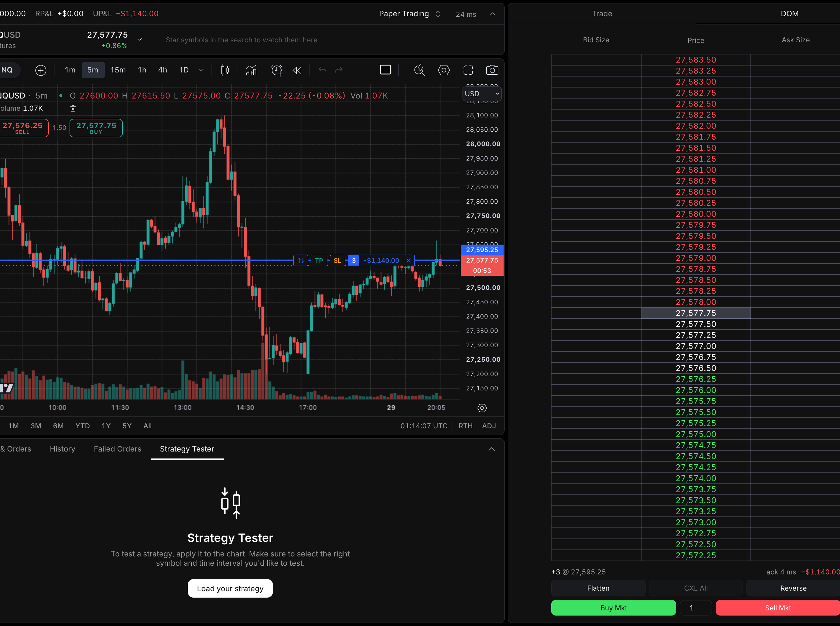This screenshot has width=840, height=626.
Task: Add stop loss with SL tag
Action: [337, 260]
